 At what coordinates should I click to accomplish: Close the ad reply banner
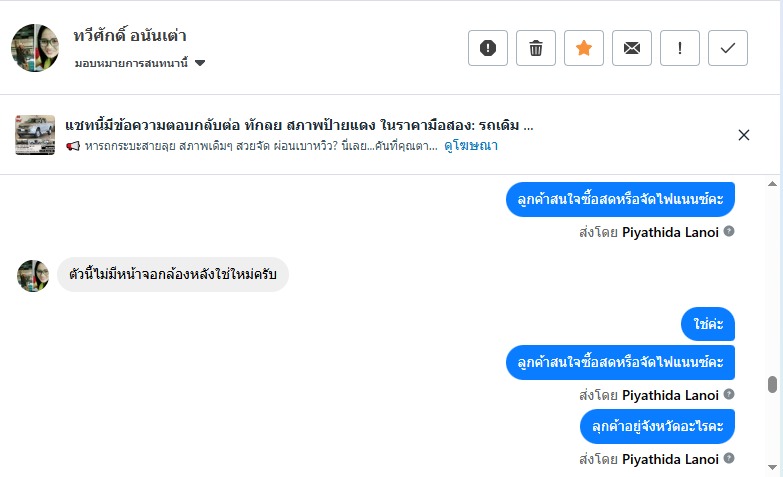coord(744,135)
